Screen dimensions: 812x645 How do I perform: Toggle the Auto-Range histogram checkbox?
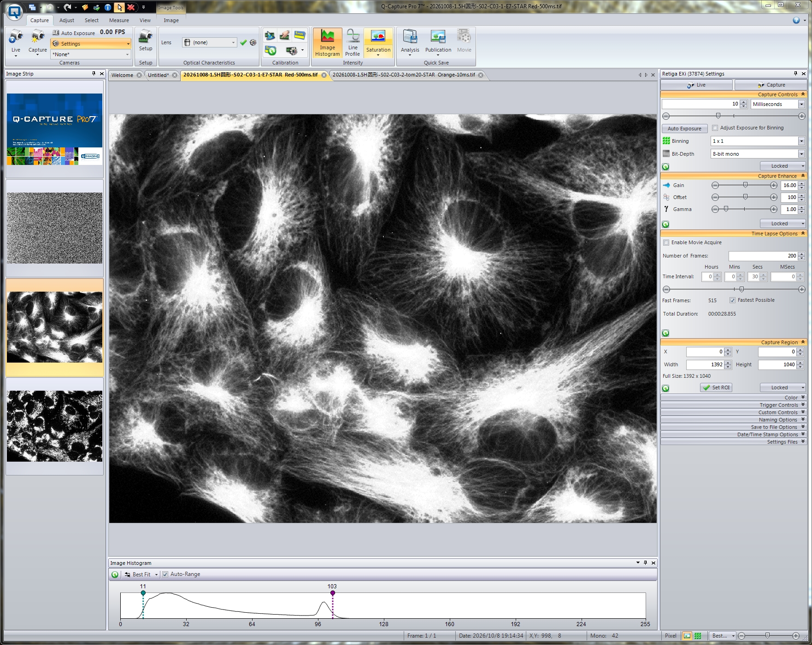pyautogui.click(x=165, y=574)
